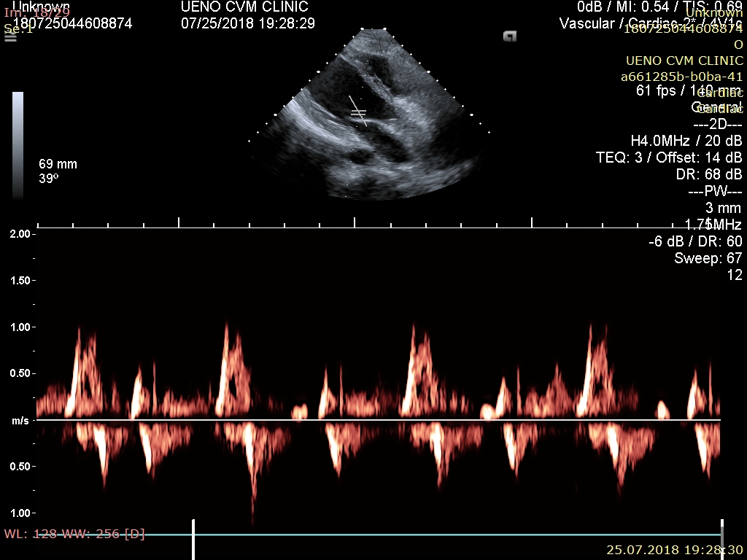Click the Sweep: 67 parameter text
The image size is (747, 560).
[x=708, y=258]
